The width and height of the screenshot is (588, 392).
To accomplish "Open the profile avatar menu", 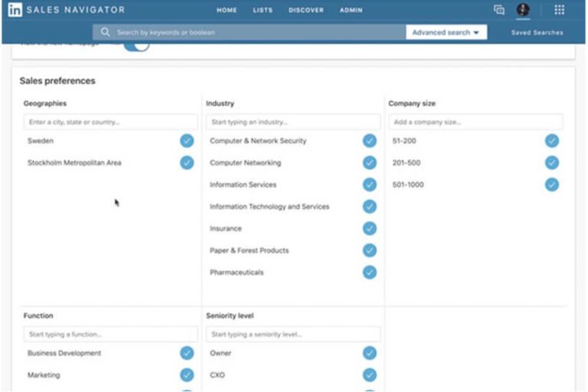I will pos(523,10).
